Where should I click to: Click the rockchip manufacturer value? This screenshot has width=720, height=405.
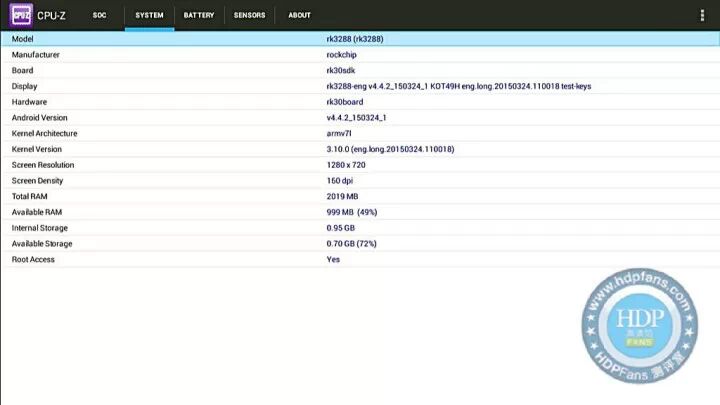(342, 55)
